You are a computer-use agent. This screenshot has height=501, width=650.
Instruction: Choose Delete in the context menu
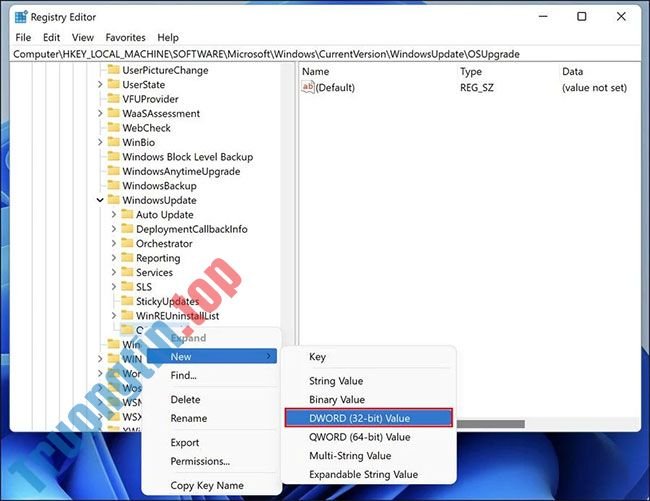click(x=212, y=399)
